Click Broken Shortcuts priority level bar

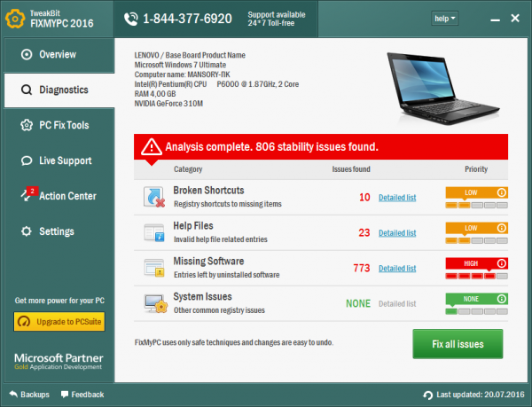tap(477, 205)
